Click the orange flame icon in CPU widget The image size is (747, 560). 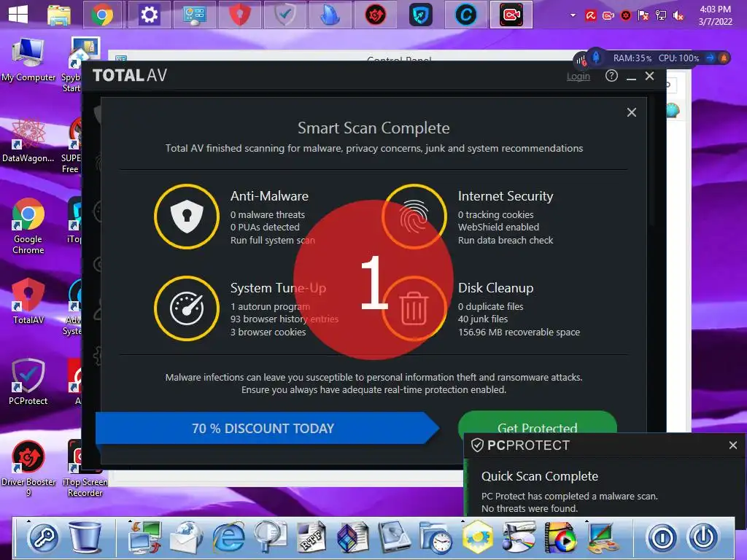tap(724, 58)
